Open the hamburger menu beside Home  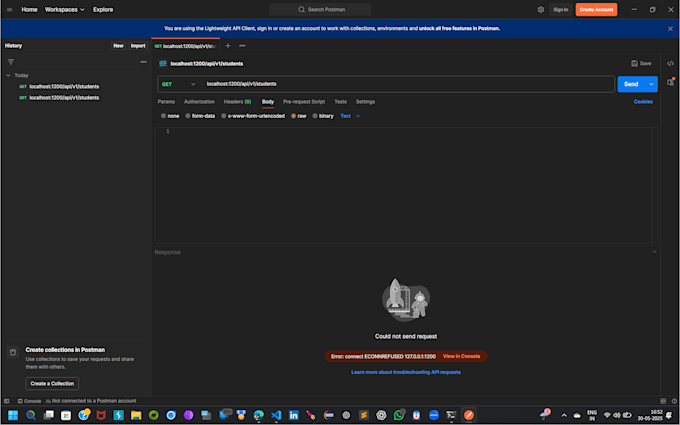pos(10,10)
